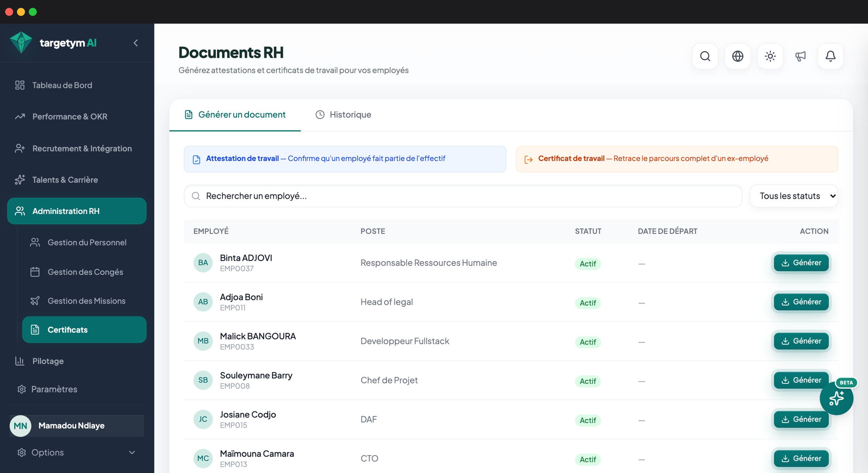The width and height of the screenshot is (868, 473).
Task: Generate document for Malick BANGOURA
Action: click(x=801, y=341)
